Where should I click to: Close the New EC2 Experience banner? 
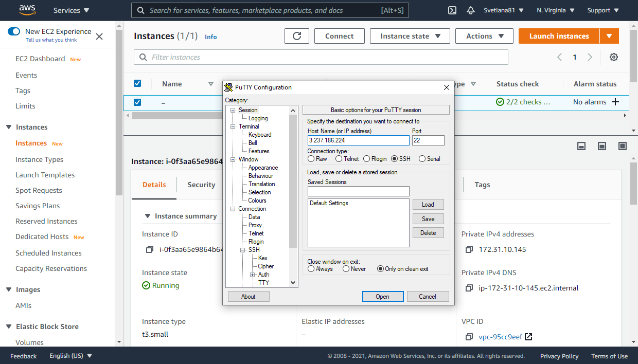click(99, 36)
